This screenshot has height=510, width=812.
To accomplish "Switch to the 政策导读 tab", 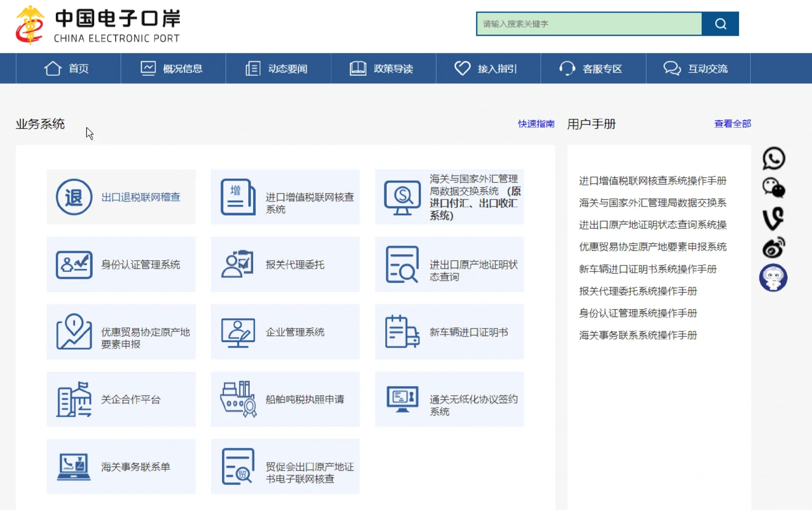I will [x=383, y=68].
